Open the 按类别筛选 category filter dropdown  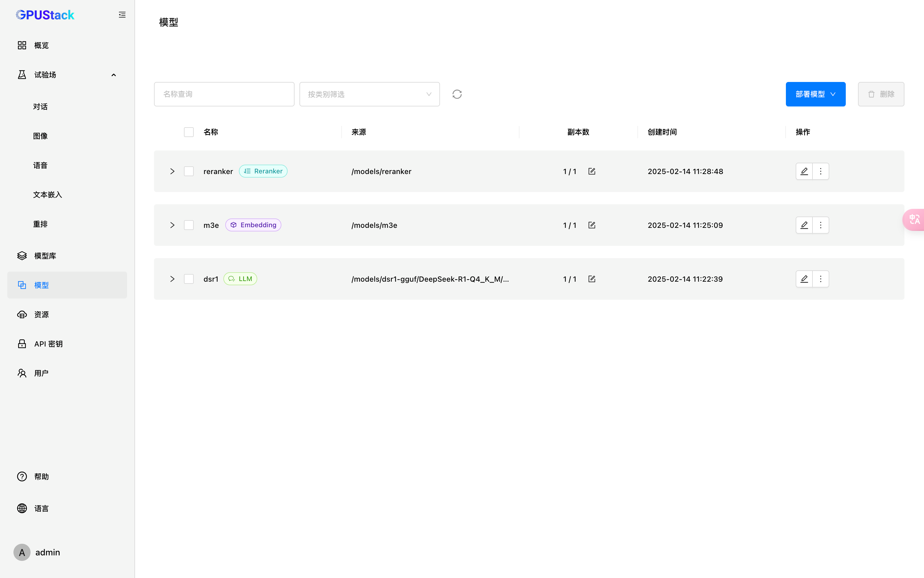370,94
